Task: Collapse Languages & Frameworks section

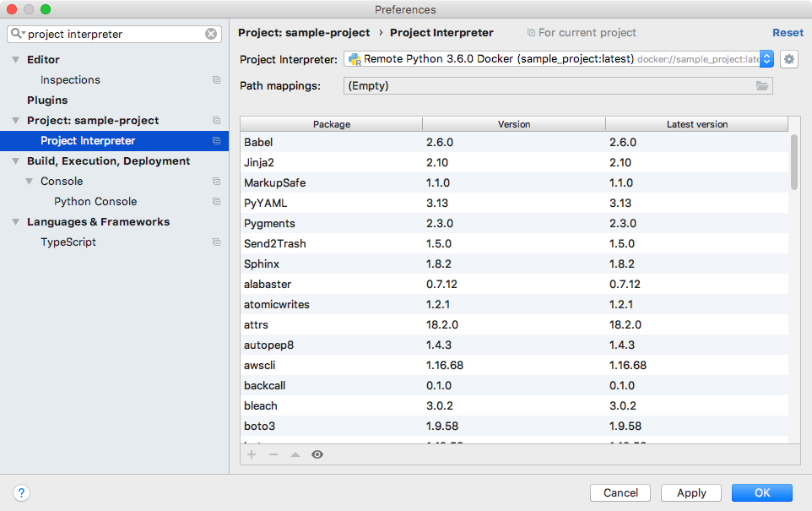Action: pyautogui.click(x=16, y=222)
